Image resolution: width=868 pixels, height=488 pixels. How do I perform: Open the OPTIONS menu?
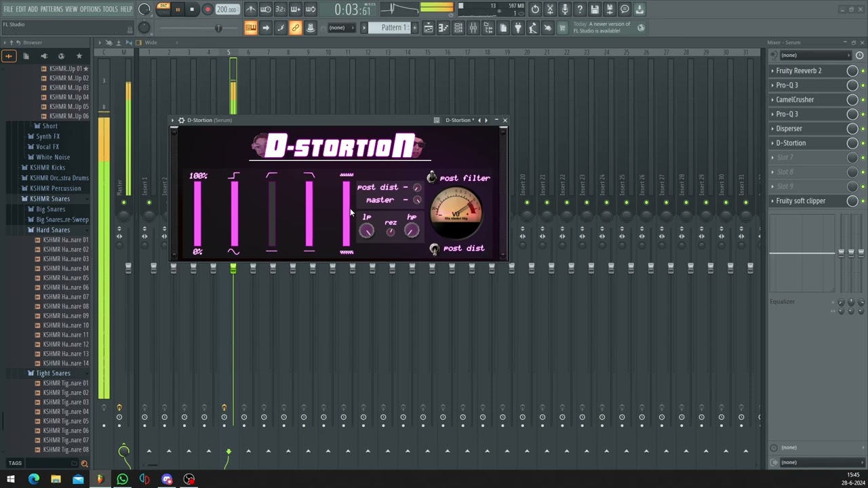[90, 9]
